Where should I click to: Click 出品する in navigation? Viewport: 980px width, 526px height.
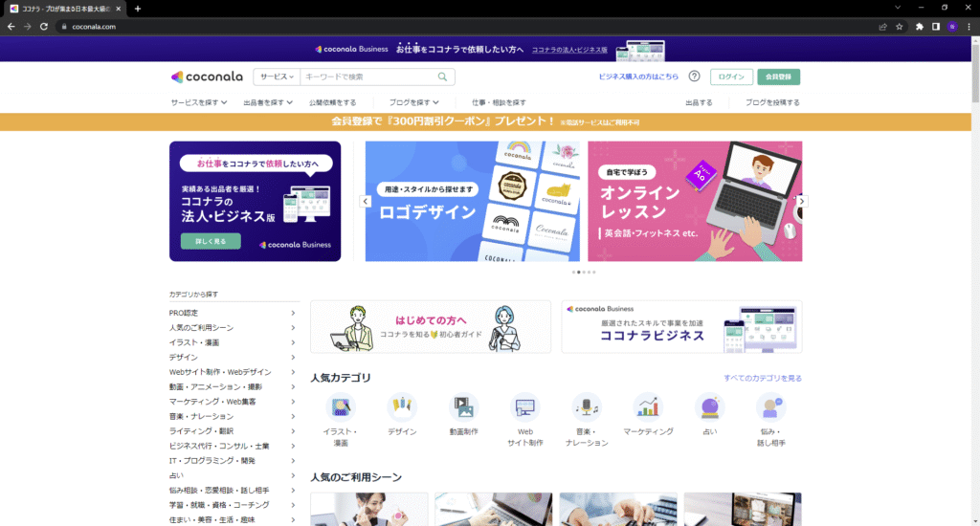pyautogui.click(x=699, y=102)
